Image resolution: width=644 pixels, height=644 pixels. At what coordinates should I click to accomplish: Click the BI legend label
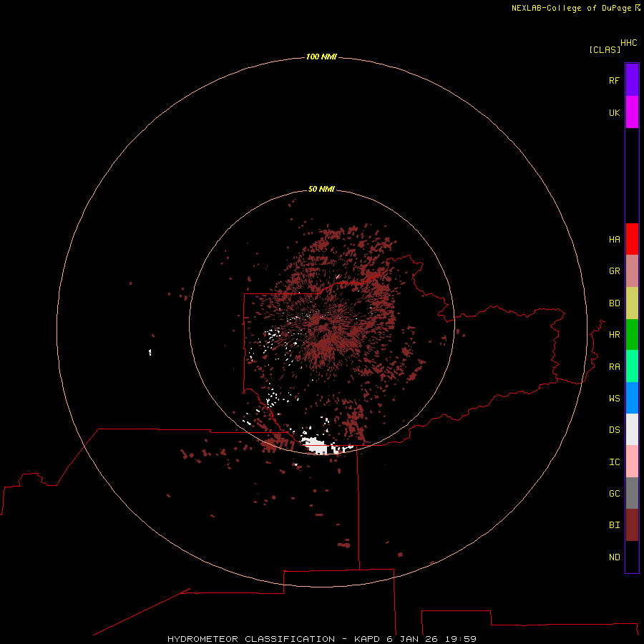(x=614, y=525)
